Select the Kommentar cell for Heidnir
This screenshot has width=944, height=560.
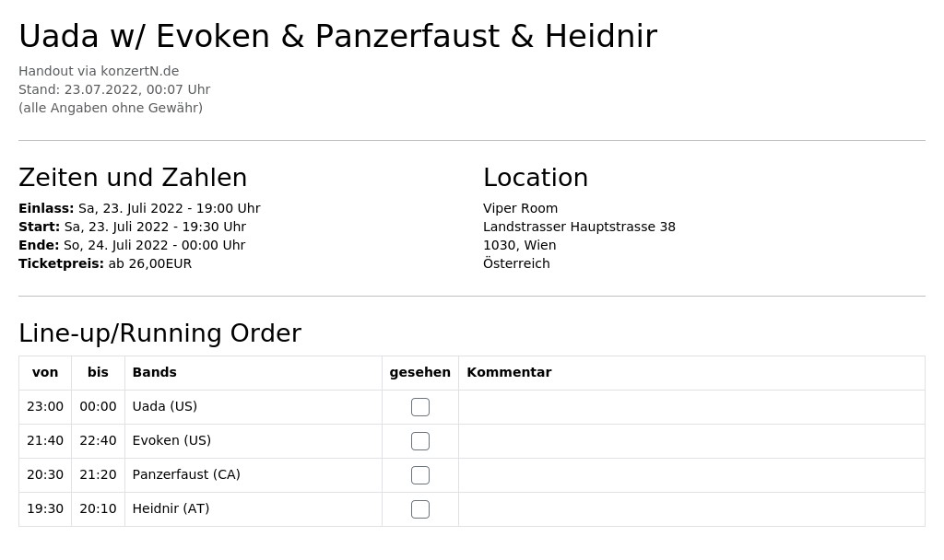click(691, 509)
